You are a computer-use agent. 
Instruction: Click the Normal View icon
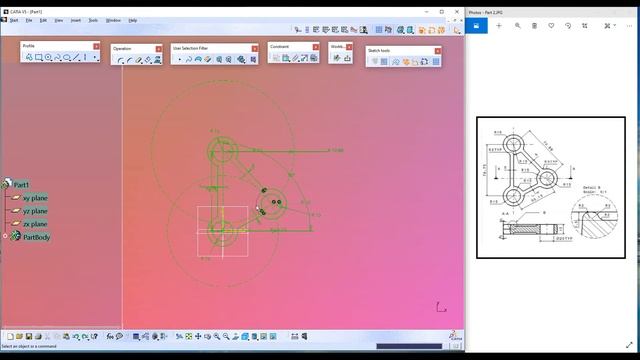pyautogui.click(x=236, y=337)
